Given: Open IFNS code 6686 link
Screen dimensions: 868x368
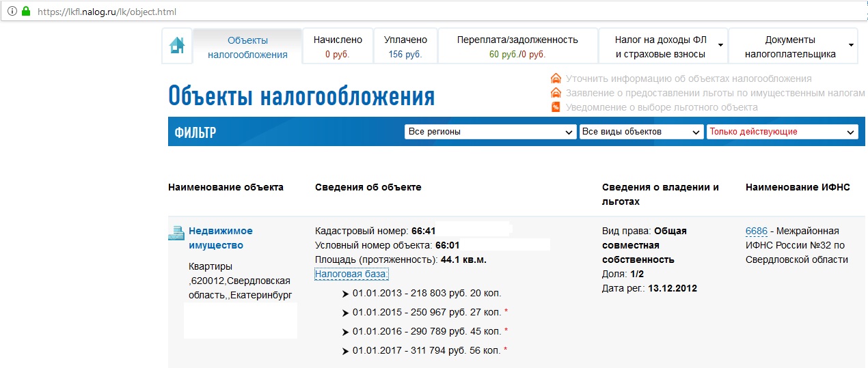Looking at the screenshot, I should pos(756,231).
